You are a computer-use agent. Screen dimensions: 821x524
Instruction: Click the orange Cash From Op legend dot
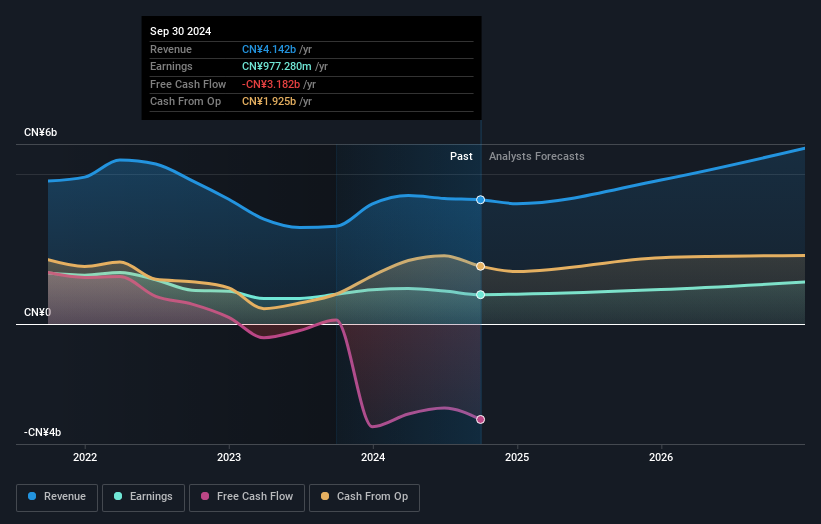325,496
